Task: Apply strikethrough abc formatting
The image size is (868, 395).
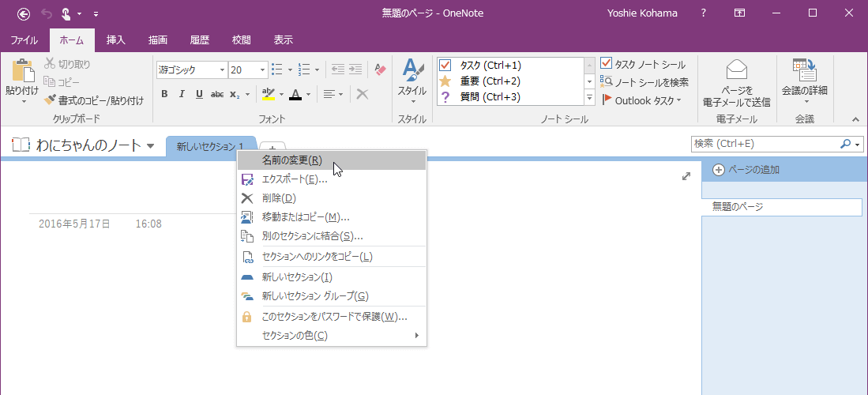Action: tap(217, 94)
